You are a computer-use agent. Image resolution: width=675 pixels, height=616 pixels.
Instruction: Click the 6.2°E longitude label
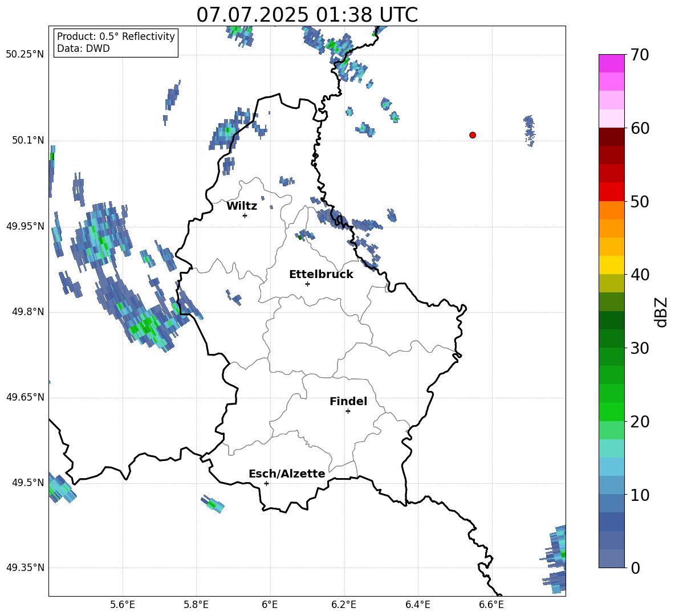point(344,605)
